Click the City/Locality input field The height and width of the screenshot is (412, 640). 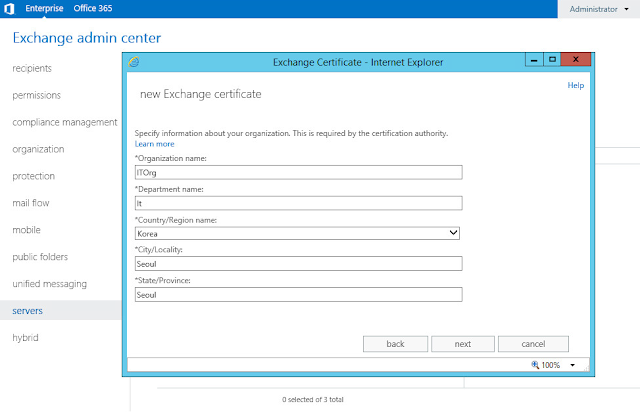[x=298, y=263]
